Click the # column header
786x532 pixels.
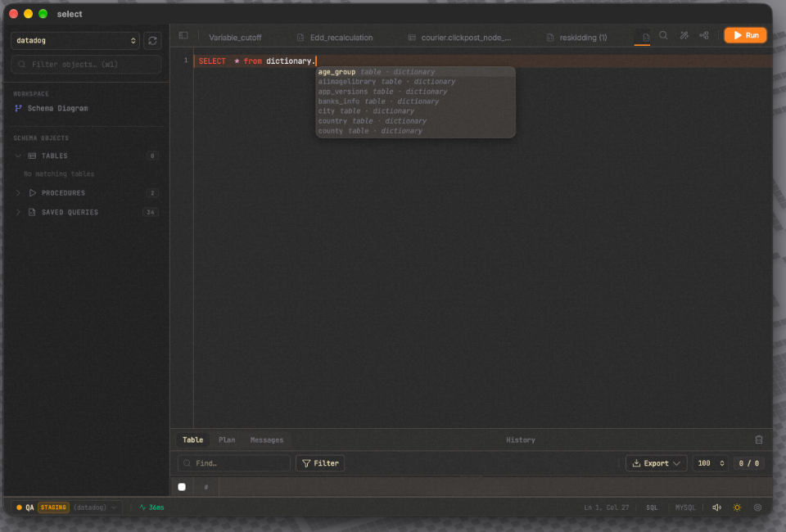[206, 486]
